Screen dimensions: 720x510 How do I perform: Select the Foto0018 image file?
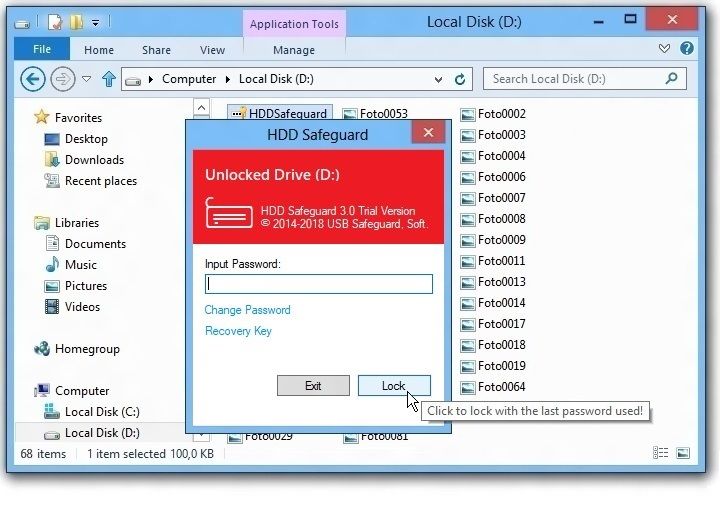(x=494, y=345)
